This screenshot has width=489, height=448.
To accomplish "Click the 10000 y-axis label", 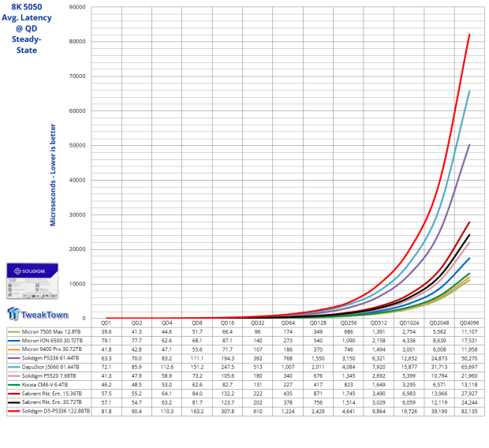I will (77, 284).
